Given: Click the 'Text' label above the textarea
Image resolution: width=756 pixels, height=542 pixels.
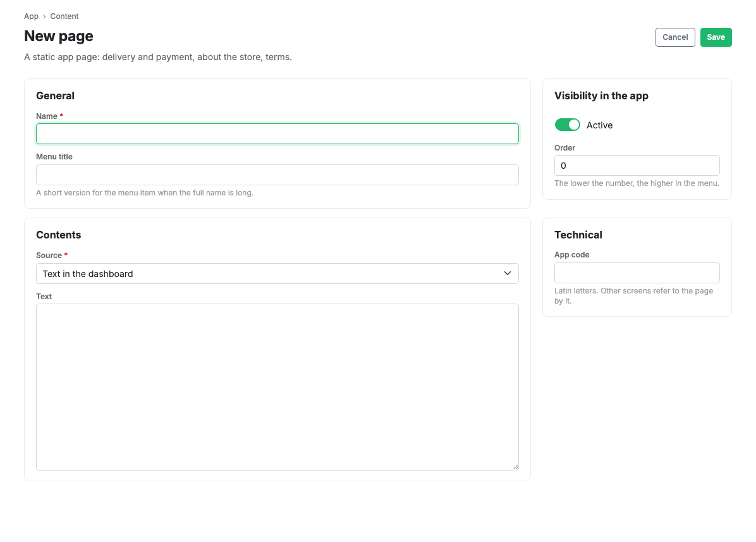Looking at the screenshot, I should [x=44, y=297].
